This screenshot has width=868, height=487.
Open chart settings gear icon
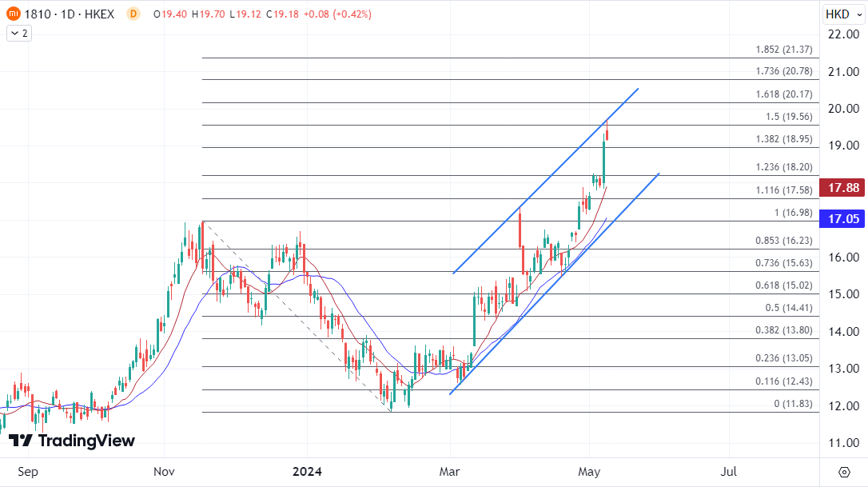pos(844,471)
